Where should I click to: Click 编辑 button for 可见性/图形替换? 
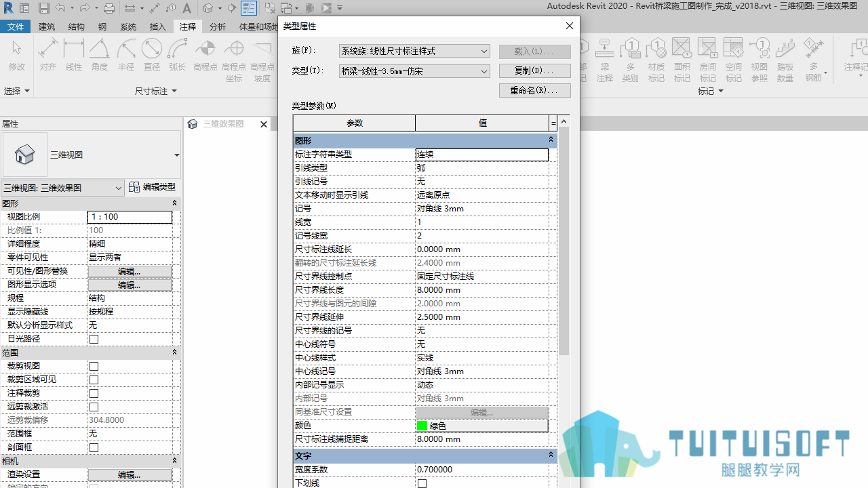[x=130, y=271]
